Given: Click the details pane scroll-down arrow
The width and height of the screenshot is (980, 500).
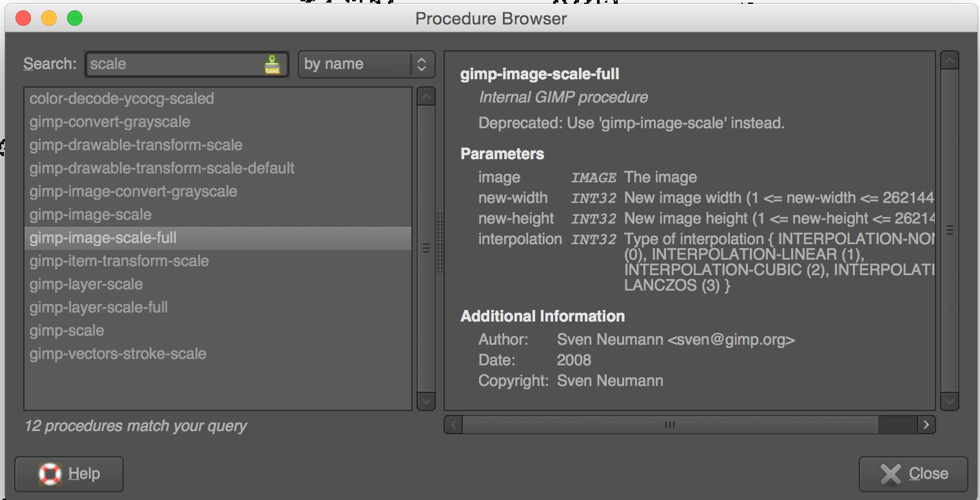Looking at the screenshot, I should coord(950,401).
